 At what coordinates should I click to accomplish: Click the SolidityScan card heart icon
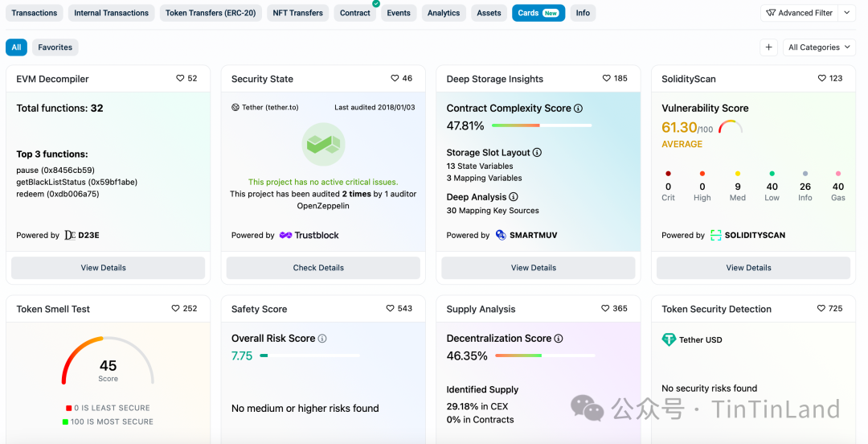tap(822, 79)
